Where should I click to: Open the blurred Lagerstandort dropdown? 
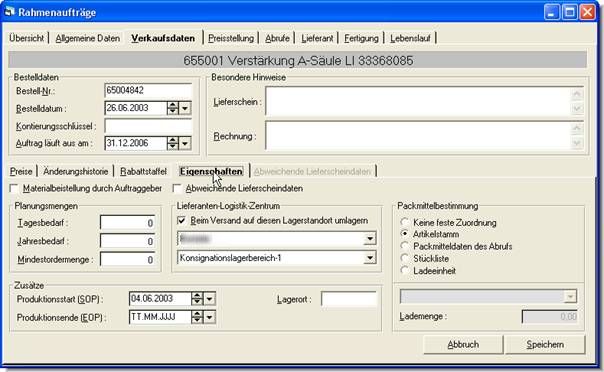[369, 239]
